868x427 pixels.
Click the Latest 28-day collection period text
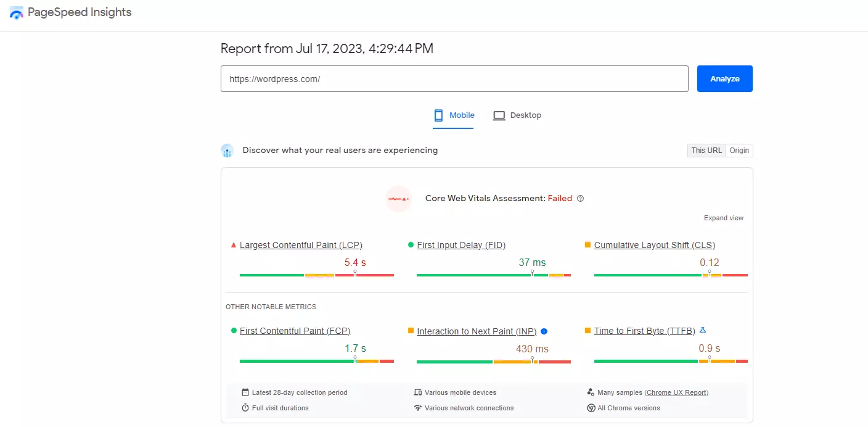(x=300, y=392)
